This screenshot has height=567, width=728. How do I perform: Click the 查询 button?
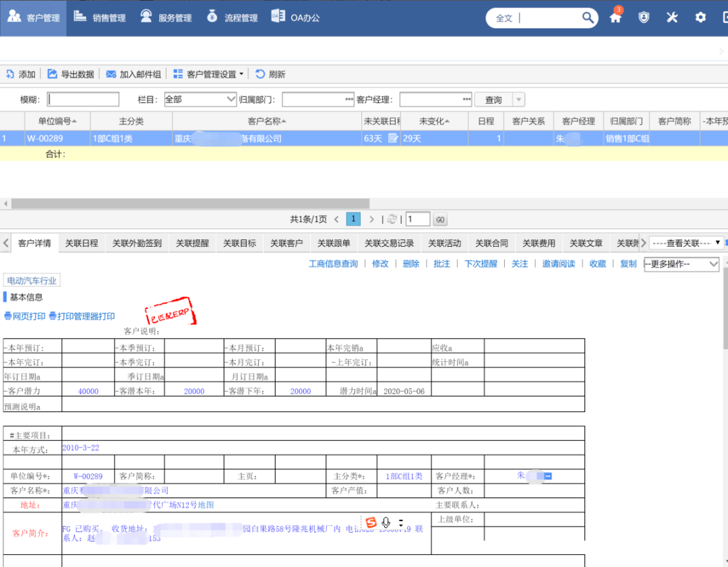point(493,100)
